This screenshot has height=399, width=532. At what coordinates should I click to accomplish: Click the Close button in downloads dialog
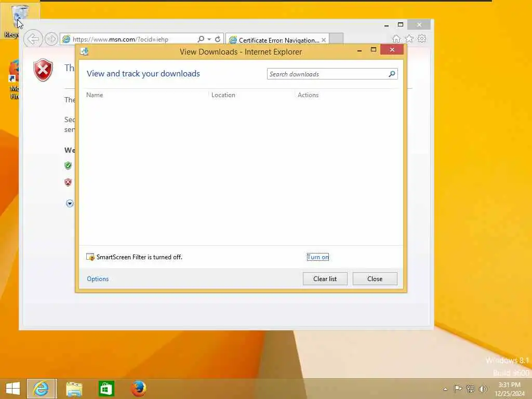[x=375, y=279]
